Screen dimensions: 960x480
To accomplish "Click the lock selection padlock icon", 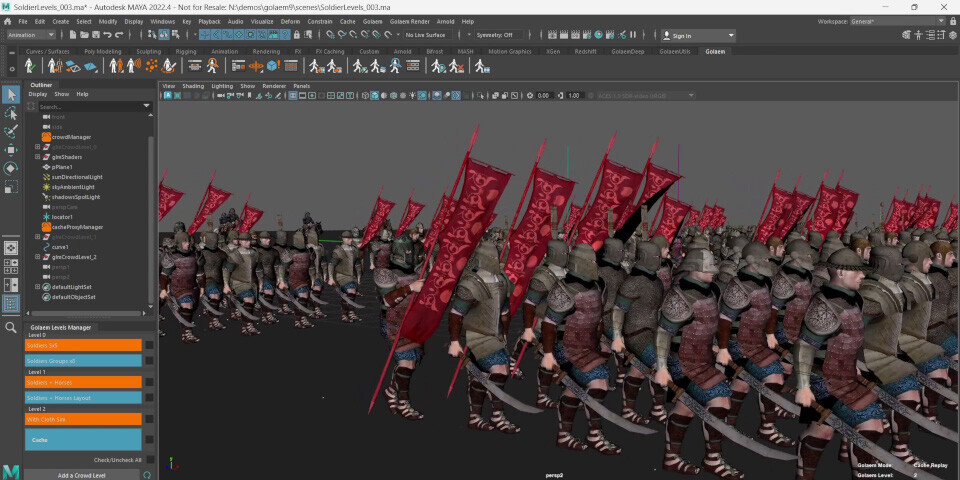I will (298, 35).
